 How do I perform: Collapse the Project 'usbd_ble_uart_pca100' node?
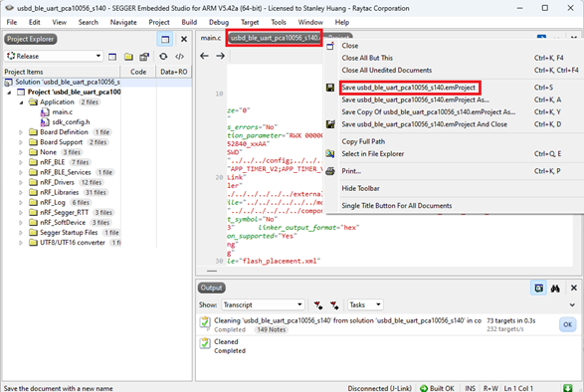point(9,93)
